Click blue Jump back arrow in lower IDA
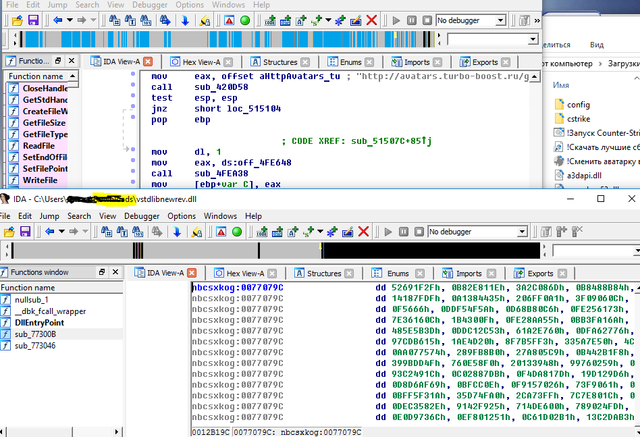640x437 pixels. coord(50,232)
